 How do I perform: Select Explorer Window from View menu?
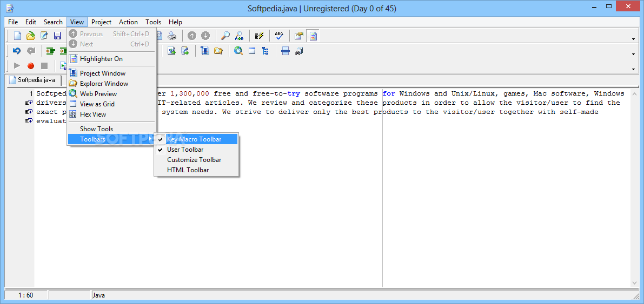click(x=111, y=83)
